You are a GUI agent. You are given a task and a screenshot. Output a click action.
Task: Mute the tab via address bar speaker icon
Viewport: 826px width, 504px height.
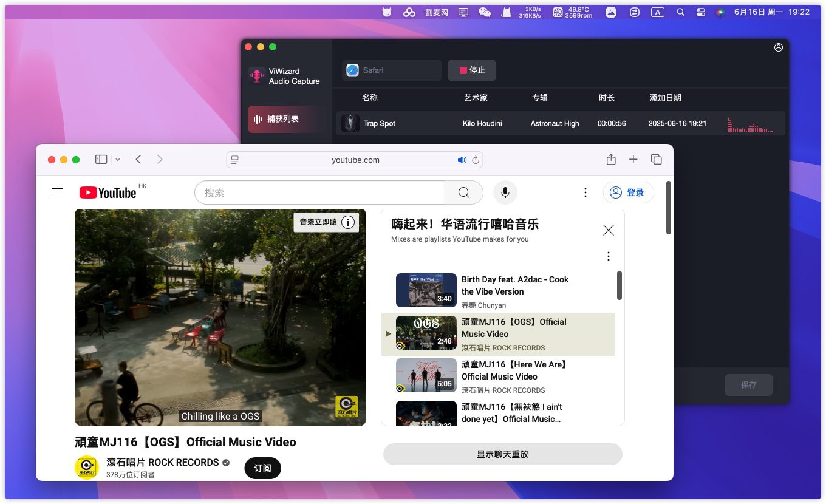tap(462, 160)
